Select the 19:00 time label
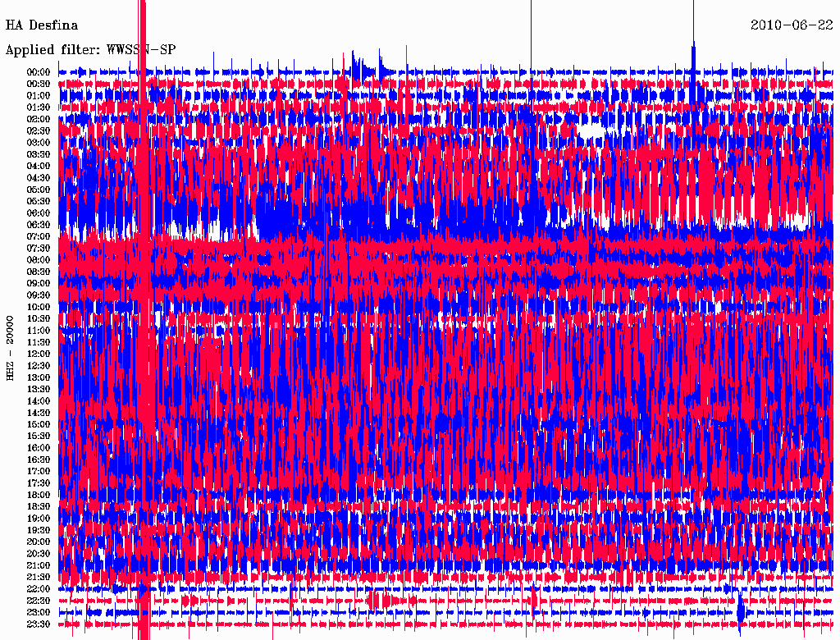Image resolution: width=840 pixels, height=640 pixels. [39, 519]
